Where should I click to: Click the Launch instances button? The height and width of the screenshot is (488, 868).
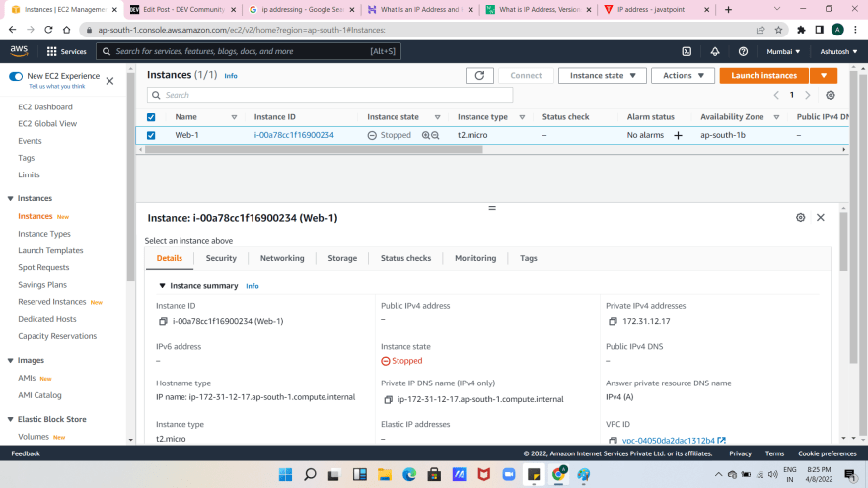click(x=763, y=75)
